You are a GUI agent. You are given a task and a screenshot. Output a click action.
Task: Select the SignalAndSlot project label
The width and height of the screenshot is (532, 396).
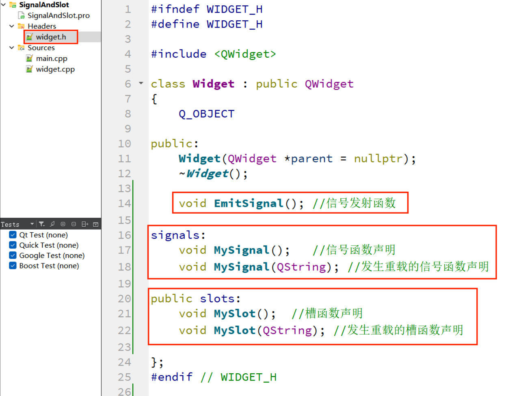[x=44, y=5]
